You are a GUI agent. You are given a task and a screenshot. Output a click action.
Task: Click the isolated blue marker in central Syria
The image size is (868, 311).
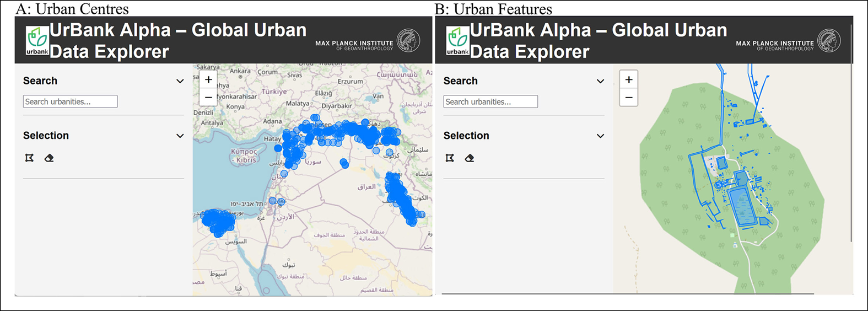(344, 163)
